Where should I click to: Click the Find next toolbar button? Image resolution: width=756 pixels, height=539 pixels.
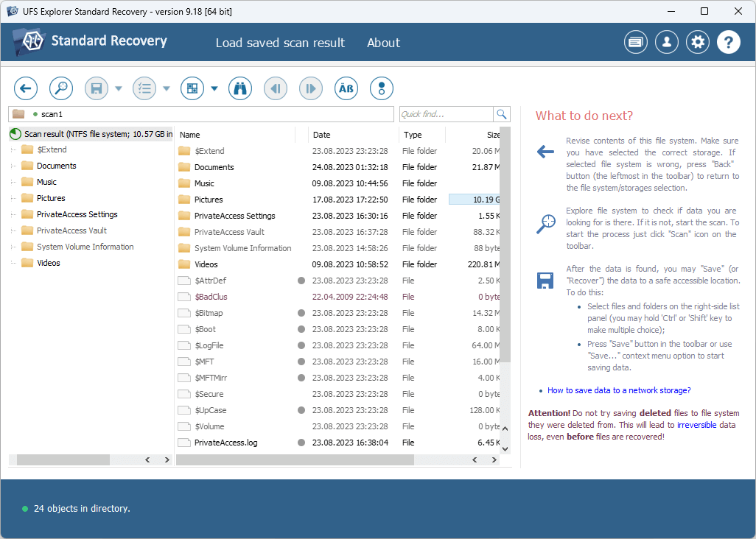311,88
